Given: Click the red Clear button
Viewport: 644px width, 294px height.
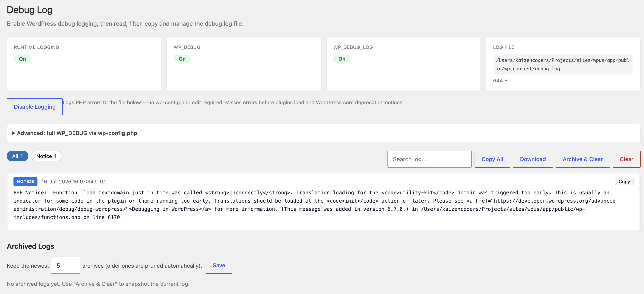Looking at the screenshot, I should [626, 159].
